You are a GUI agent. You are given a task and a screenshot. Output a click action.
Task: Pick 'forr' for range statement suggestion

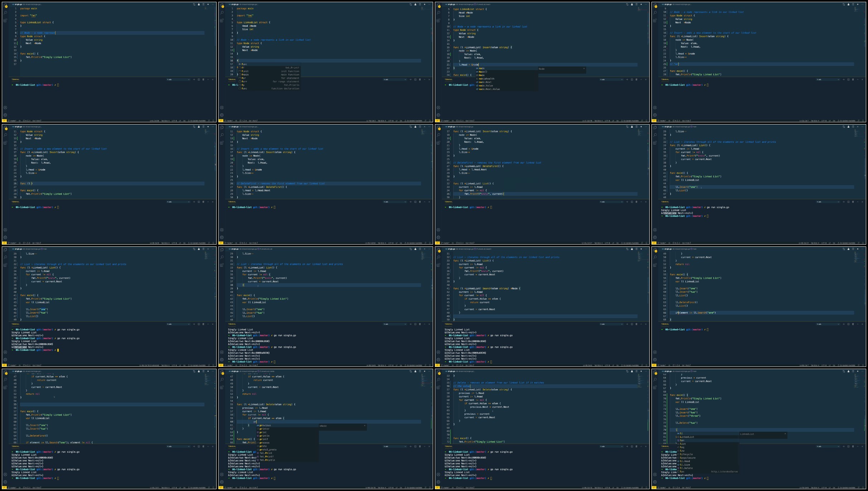244,82
